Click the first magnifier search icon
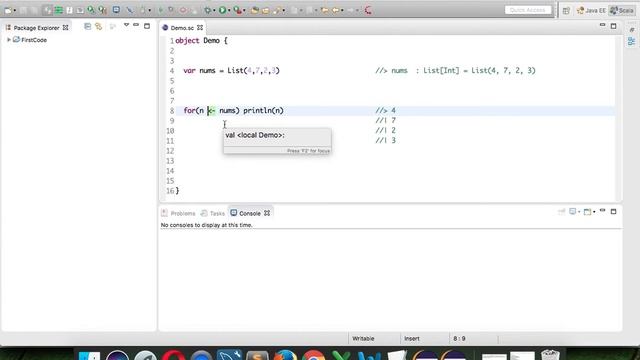640x360 pixels. [91, 10]
